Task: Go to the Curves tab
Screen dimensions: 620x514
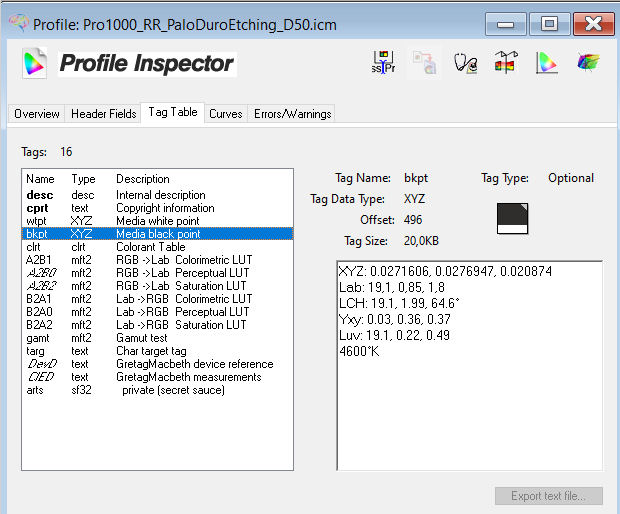Action: (x=225, y=114)
